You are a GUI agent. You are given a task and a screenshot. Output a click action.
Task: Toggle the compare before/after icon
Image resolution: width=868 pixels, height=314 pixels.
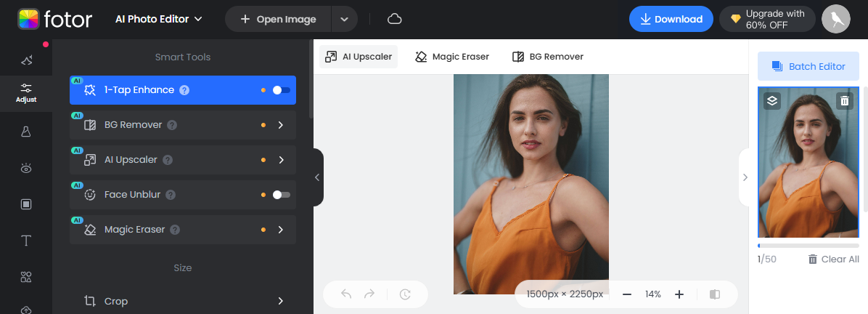pyautogui.click(x=715, y=294)
